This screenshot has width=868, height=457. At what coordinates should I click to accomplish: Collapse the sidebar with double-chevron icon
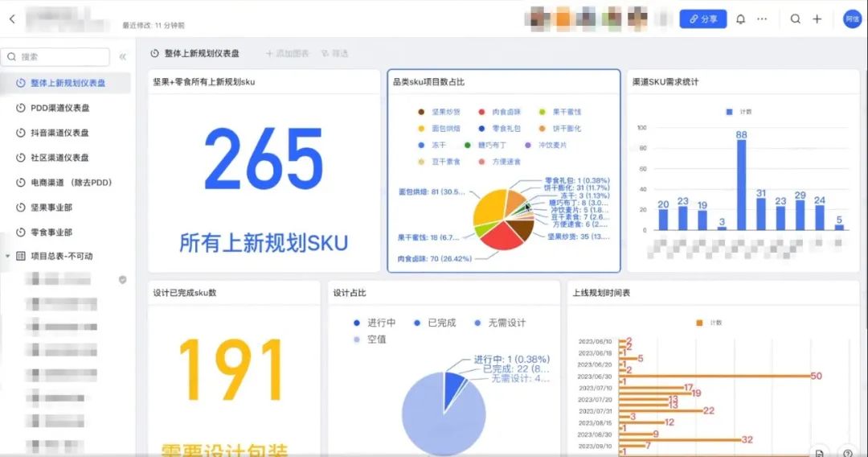pos(122,56)
